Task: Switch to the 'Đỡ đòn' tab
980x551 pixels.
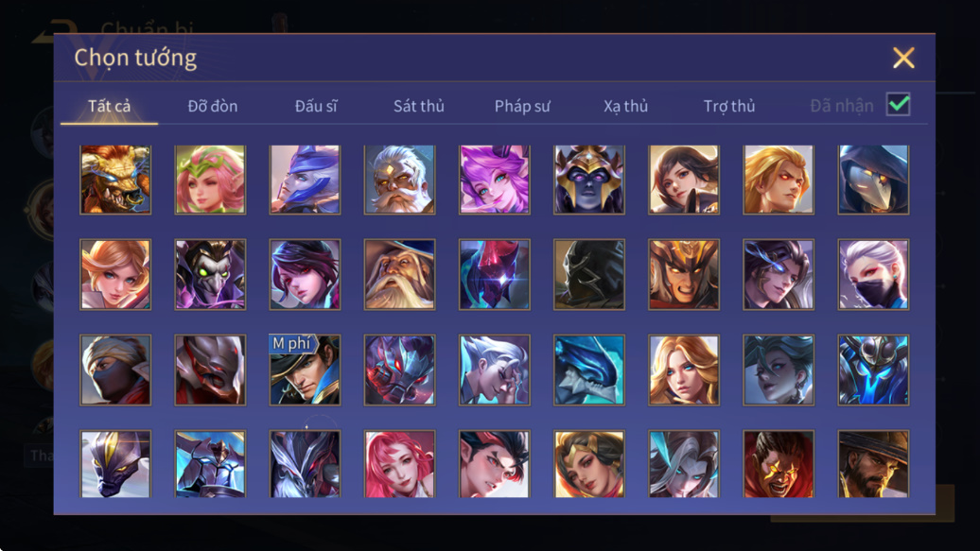Action: point(213,106)
